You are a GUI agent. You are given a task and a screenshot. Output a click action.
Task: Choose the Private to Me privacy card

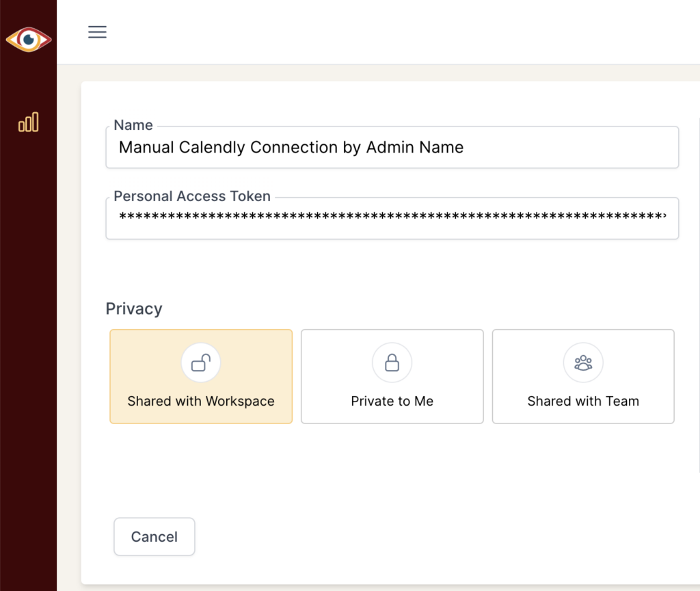coord(392,376)
